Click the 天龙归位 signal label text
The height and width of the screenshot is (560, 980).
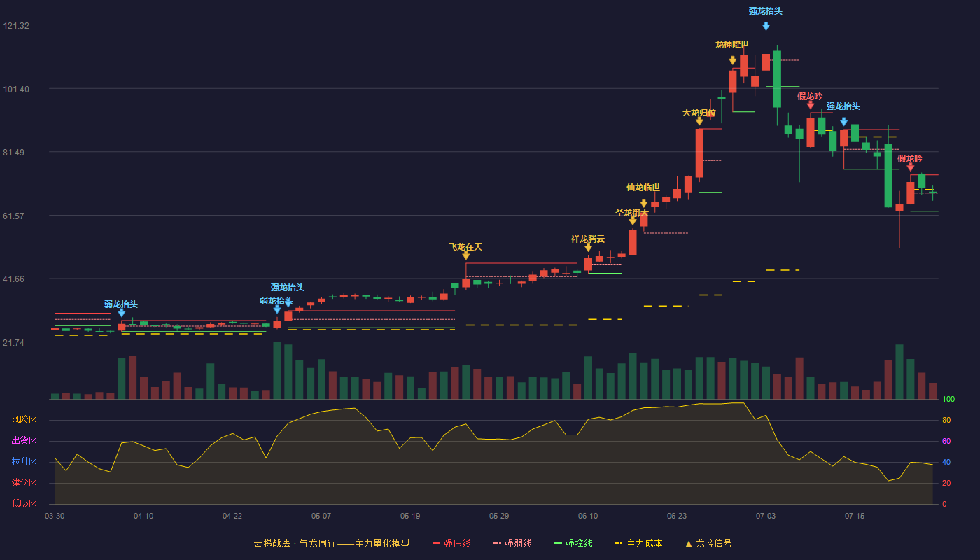(699, 112)
